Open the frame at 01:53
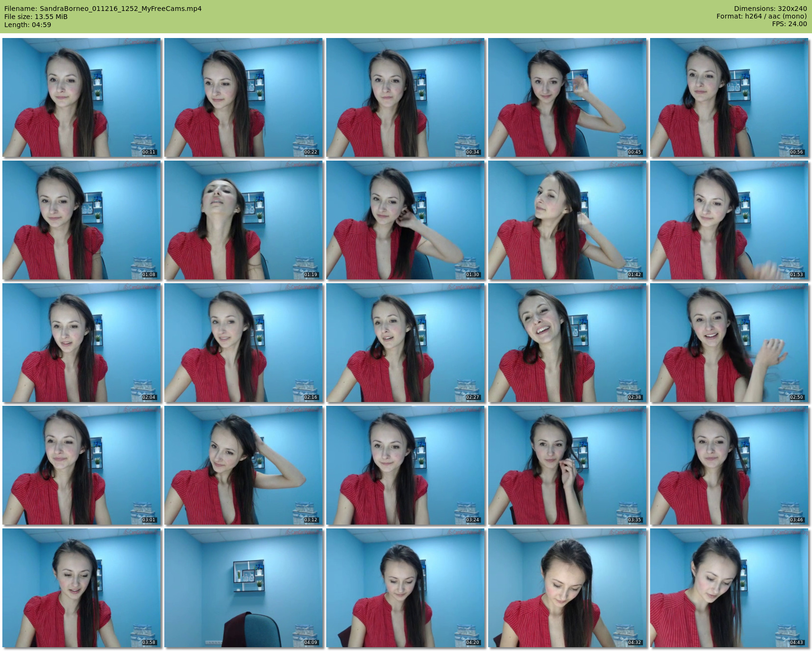 pos(729,220)
